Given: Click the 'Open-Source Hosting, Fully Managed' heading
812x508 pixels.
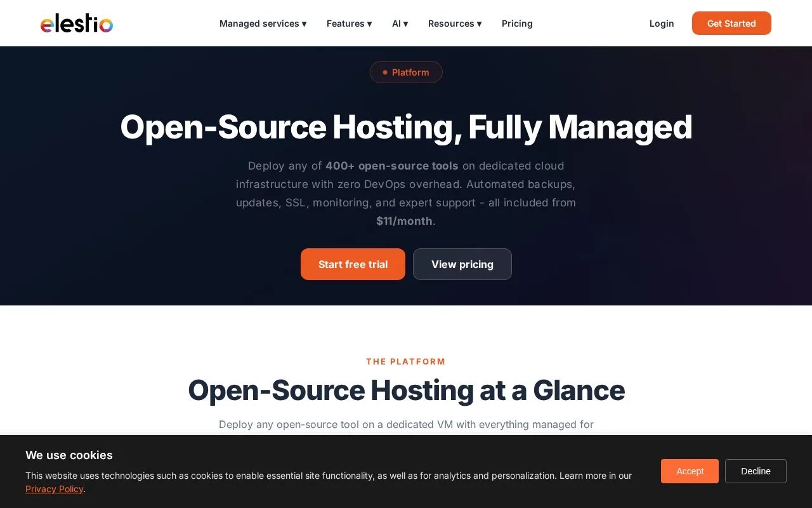Looking at the screenshot, I should point(406,127).
